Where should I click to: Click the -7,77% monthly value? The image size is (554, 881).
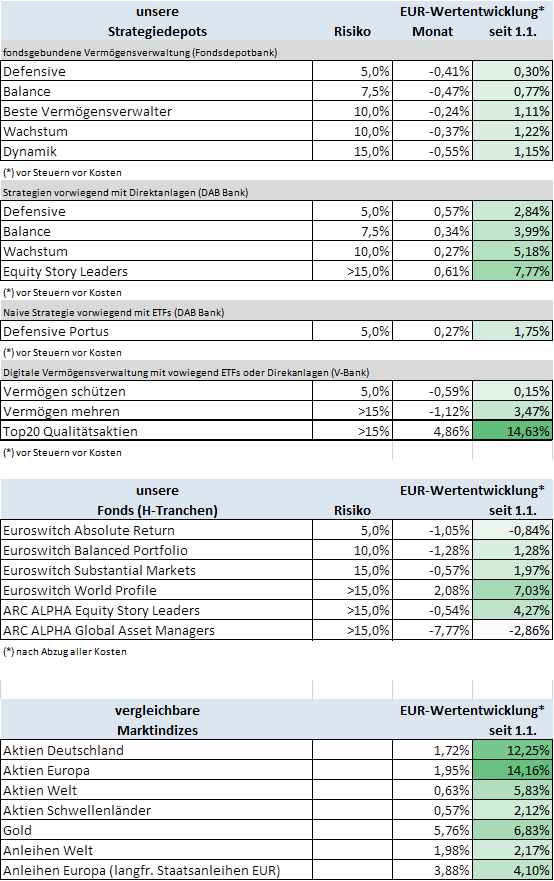432,630
